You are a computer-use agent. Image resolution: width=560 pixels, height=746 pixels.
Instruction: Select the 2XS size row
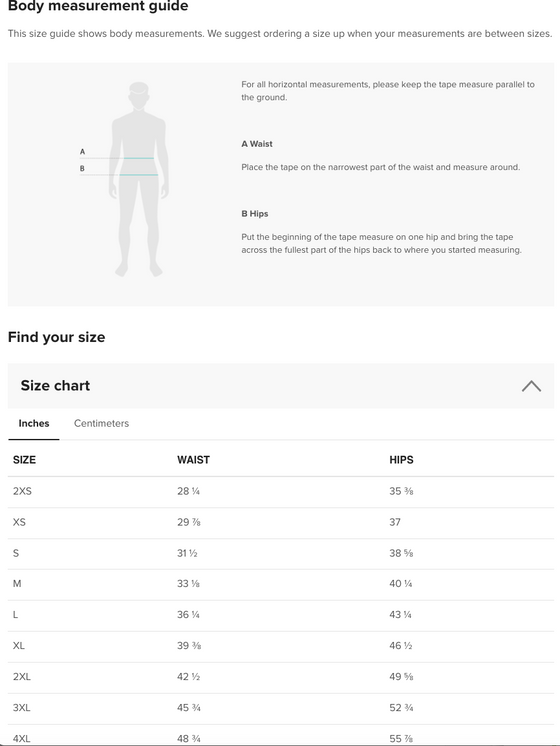[281, 491]
